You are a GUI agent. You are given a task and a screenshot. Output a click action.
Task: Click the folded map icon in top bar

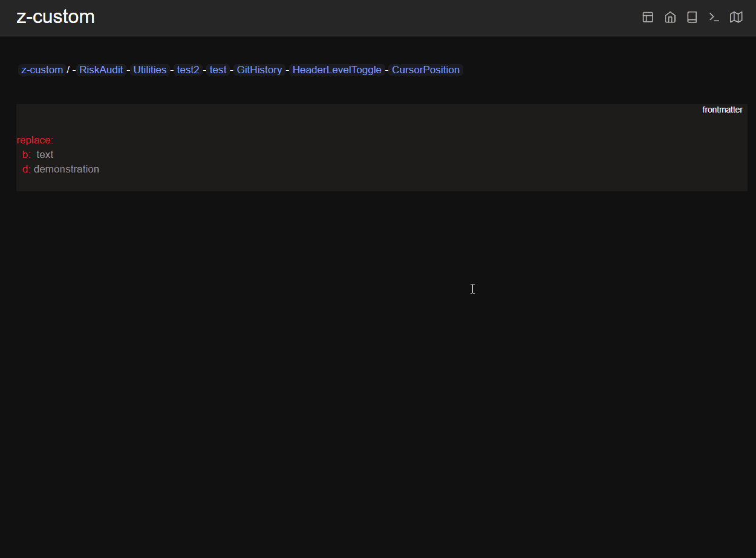tap(736, 17)
